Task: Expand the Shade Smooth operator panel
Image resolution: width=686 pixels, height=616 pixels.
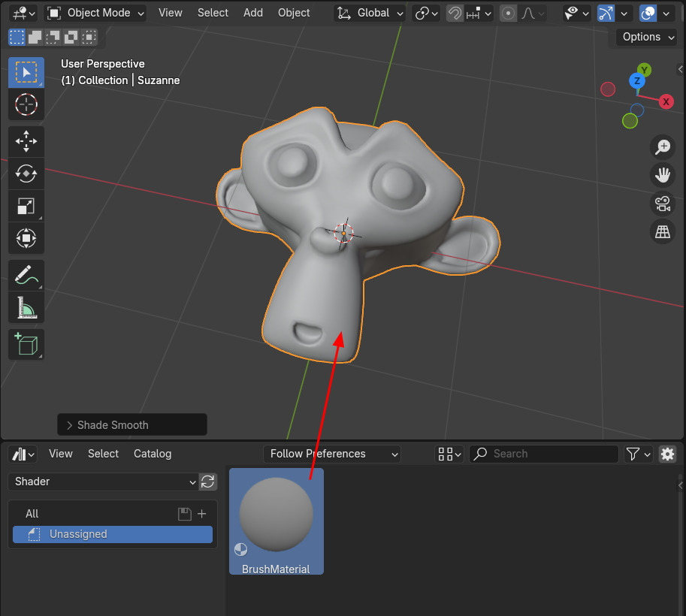Action: point(131,424)
